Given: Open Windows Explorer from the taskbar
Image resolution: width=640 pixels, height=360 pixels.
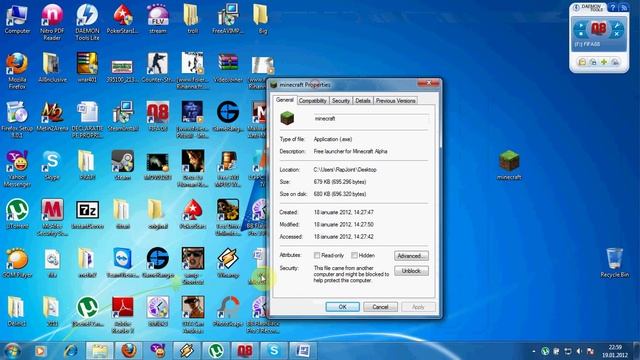Looking at the screenshot, I should pyautogui.click(x=99, y=351).
